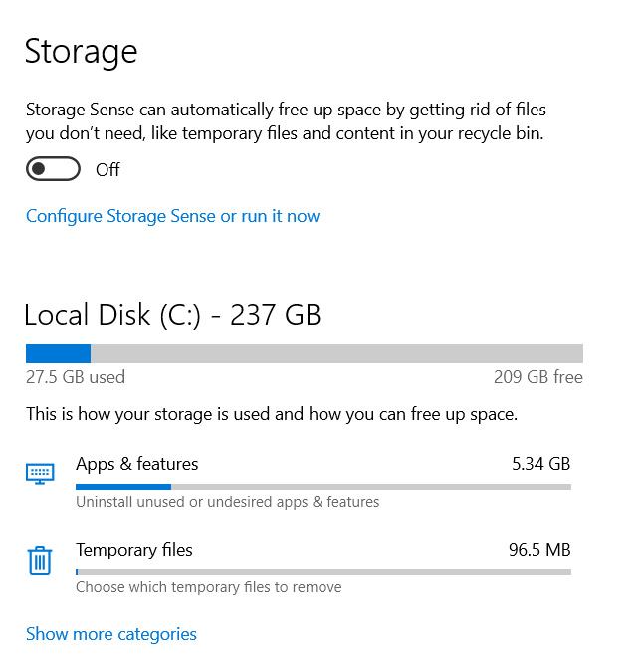The width and height of the screenshot is (644, 667).
Task: Click the '27.5 GB used' label
Action: click(x=76, y=377)
